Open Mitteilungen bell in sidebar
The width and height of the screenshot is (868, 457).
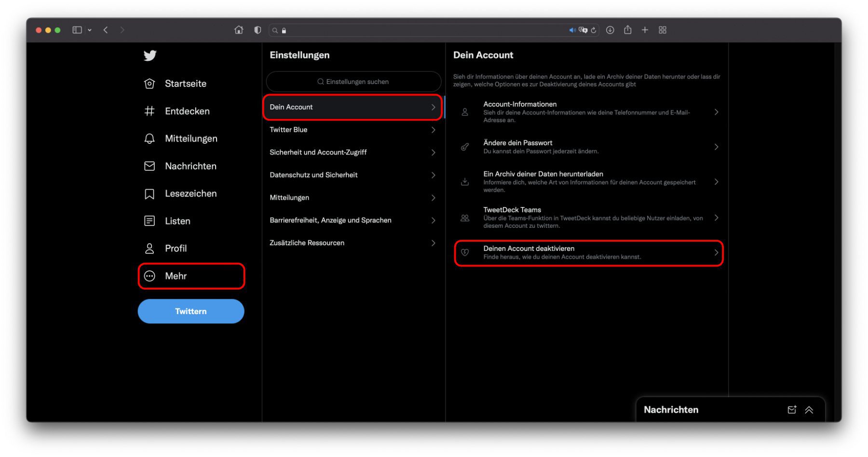pyautogui.click(x=181, y=138)
